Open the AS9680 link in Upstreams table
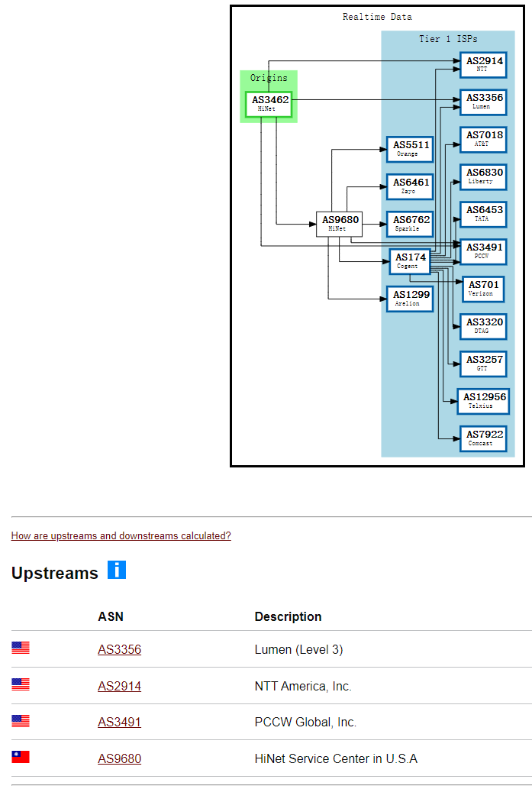Screen dimensions: 532x789 (x=120, y=758)
